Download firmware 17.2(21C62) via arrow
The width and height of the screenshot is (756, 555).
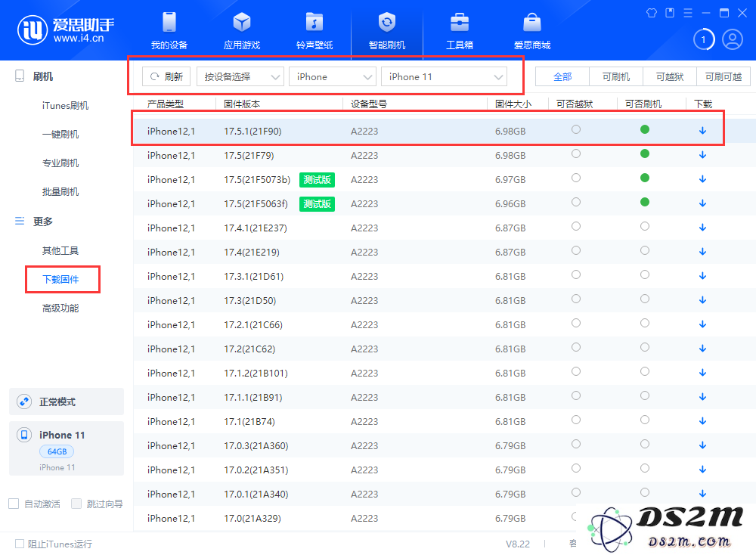(x=702, y=349)
